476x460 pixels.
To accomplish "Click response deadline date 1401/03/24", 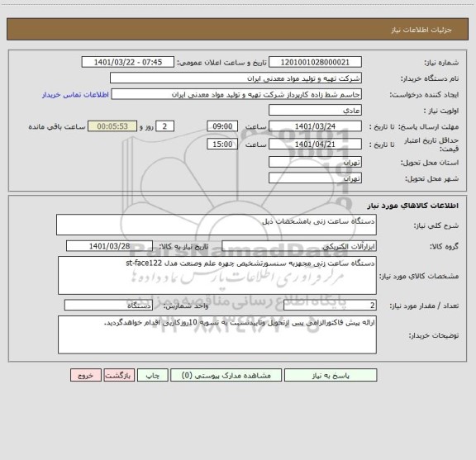I will (x=315, y=126).
